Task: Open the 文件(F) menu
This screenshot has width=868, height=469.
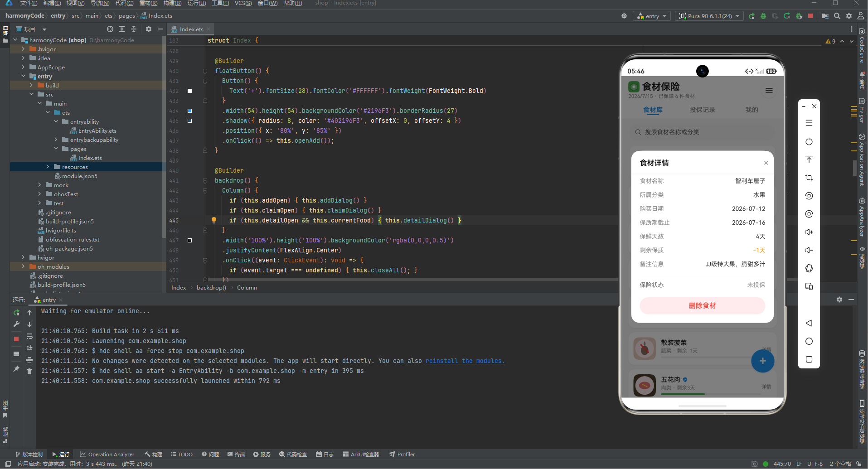Action: point(29,3)
